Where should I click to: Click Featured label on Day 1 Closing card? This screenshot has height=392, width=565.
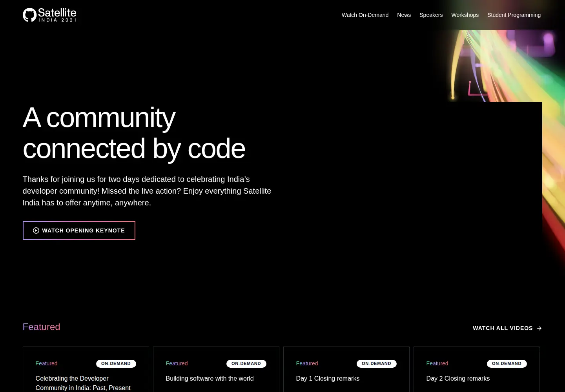click(307, 363)
